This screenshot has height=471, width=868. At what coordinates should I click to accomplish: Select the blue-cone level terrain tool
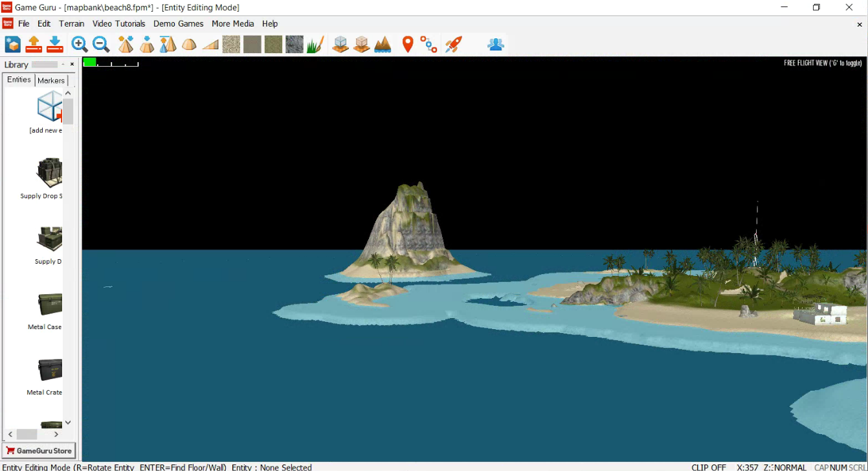168,44
